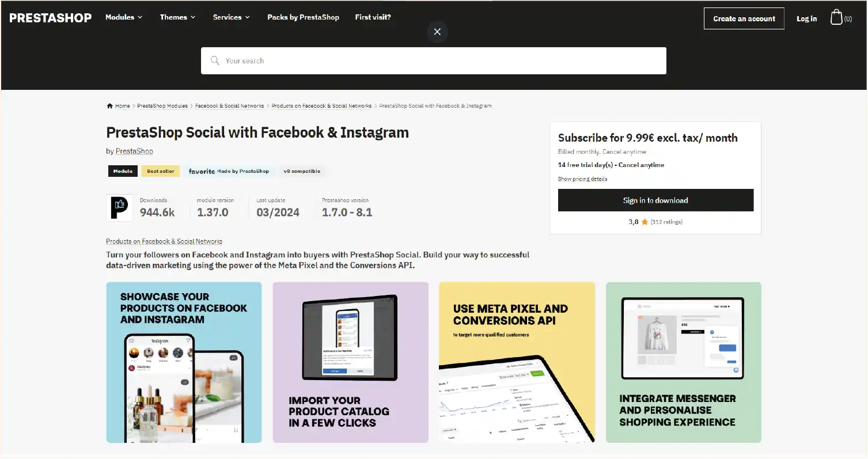Open the First visit? menu item
The width and height of the screenshot is (868, 459).
click(x=373, y=17)
